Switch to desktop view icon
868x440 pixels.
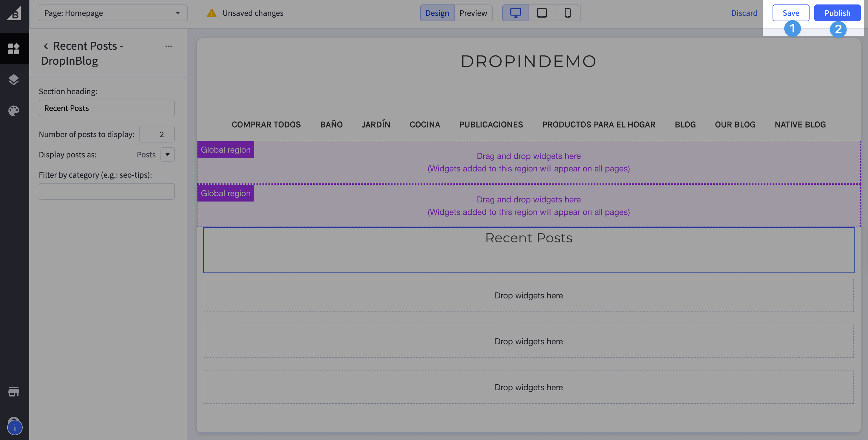[515, 13]
